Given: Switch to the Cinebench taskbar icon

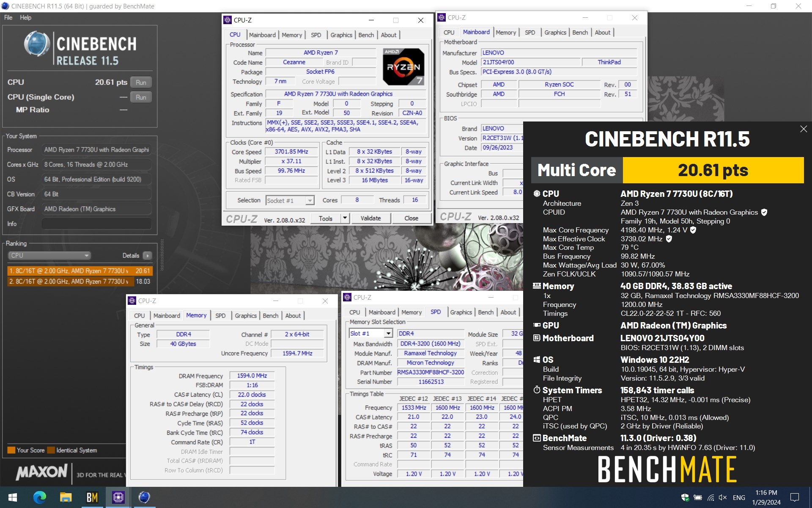Looking at the screenshot, I should tap(144, 497).
